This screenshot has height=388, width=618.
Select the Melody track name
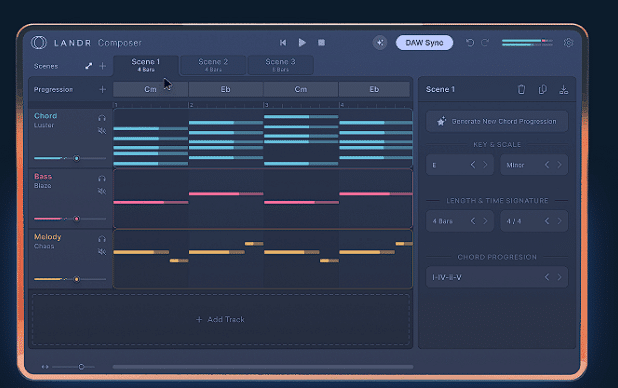48,237
